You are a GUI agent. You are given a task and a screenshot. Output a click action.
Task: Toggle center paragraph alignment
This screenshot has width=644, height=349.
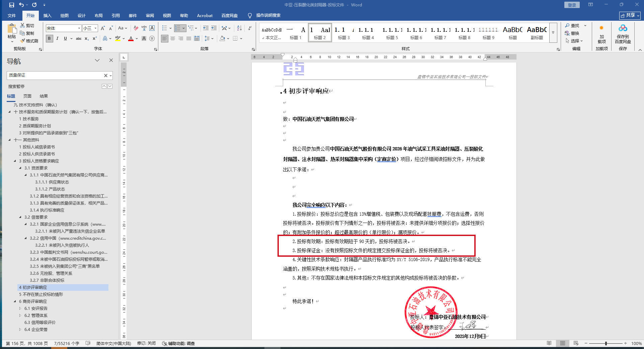click(x=173, y=38)
